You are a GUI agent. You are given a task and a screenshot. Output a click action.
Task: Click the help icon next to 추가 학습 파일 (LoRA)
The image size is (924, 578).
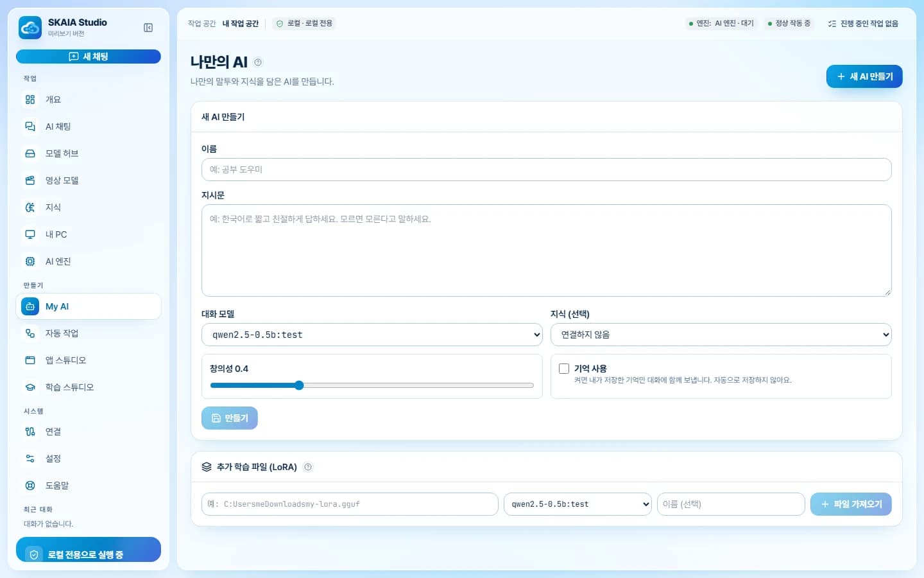308,467
